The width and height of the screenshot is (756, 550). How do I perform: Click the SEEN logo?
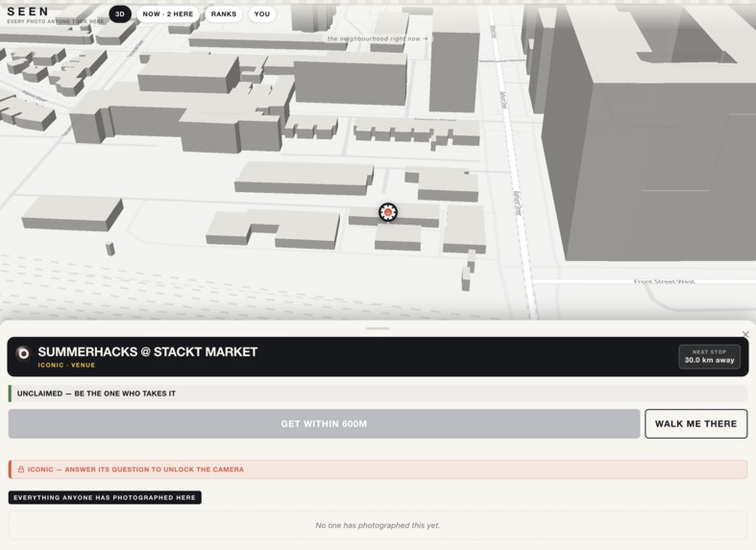(28, 12)
